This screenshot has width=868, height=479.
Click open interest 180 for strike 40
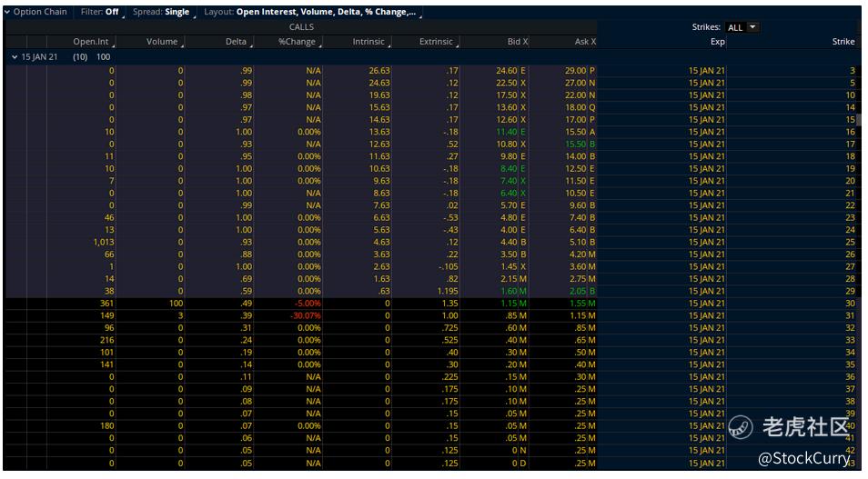[x=106, y=425]
